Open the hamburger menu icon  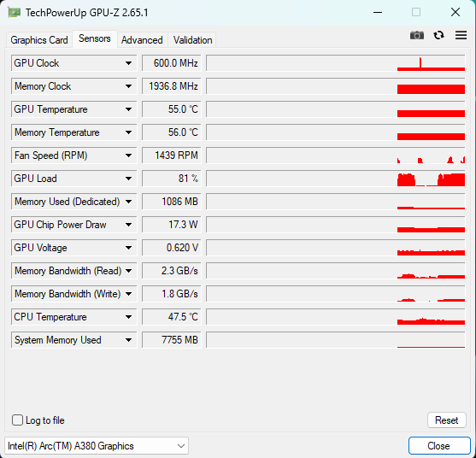tap(461, 35)
